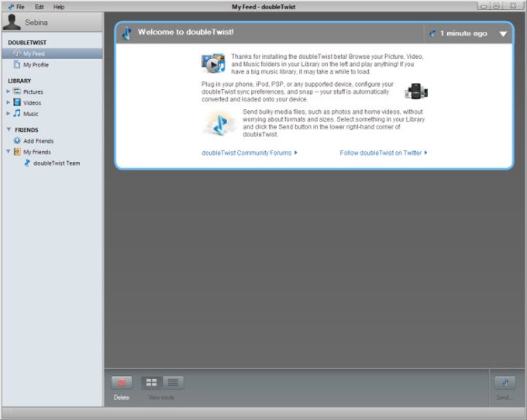527x420 pixels.
Task: Click the Sebina username label
Action: point(36,22)
